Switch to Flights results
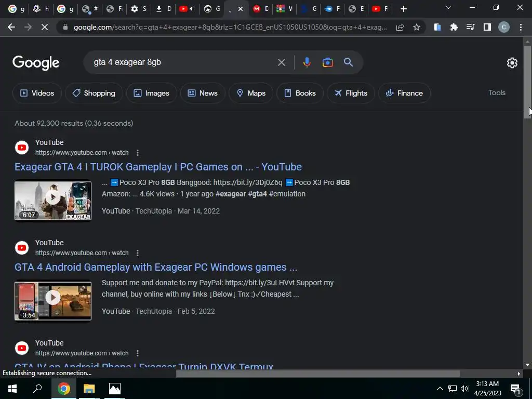 click(351, 93)
